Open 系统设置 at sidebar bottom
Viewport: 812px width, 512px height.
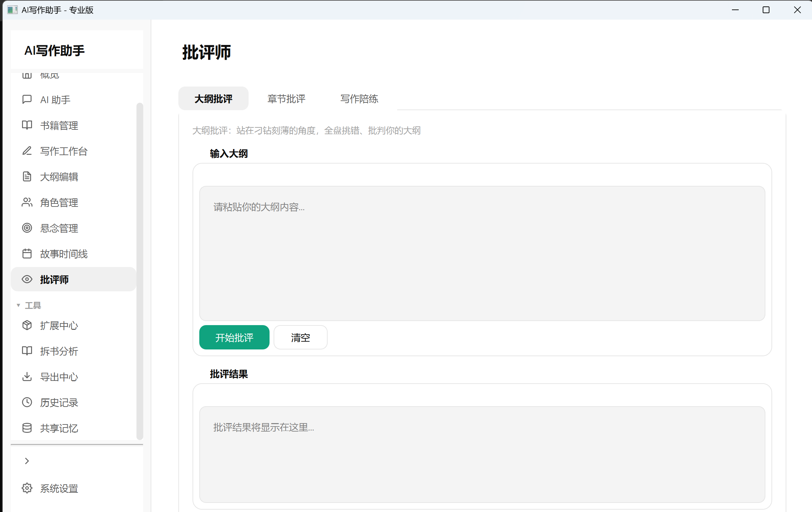pyautogui.click(x=77, y=488)
